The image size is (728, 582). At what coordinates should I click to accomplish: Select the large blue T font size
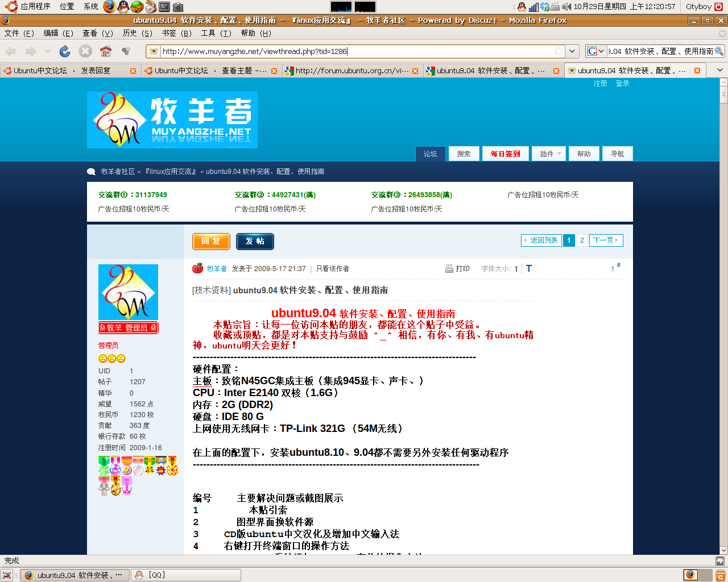click(529, 268)
